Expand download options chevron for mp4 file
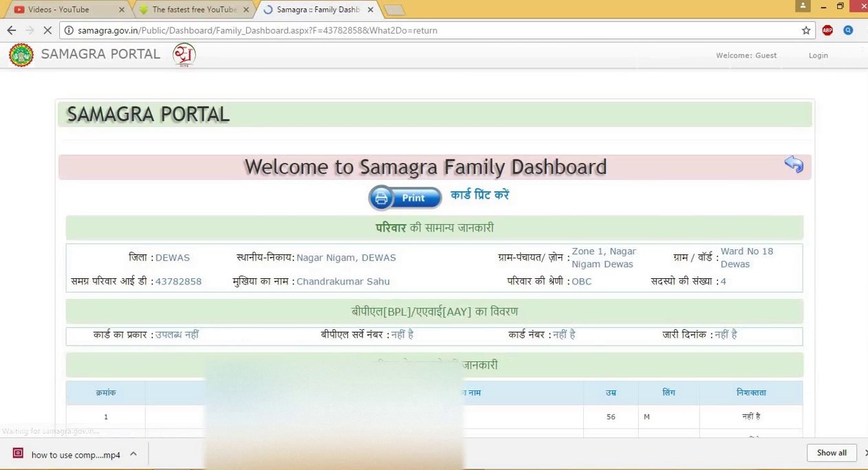This screenshot has height=470, width=868. pyautogui.click(x=133, y=454)
